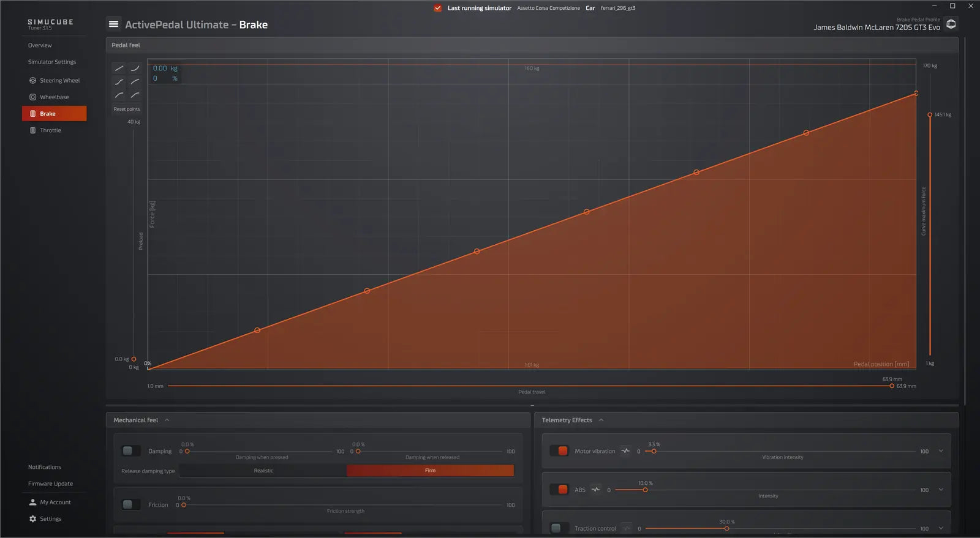The height and width of the screenshot is (538, 980).
Task: Enable the Damping toggle
Action: tap(131, 451)
